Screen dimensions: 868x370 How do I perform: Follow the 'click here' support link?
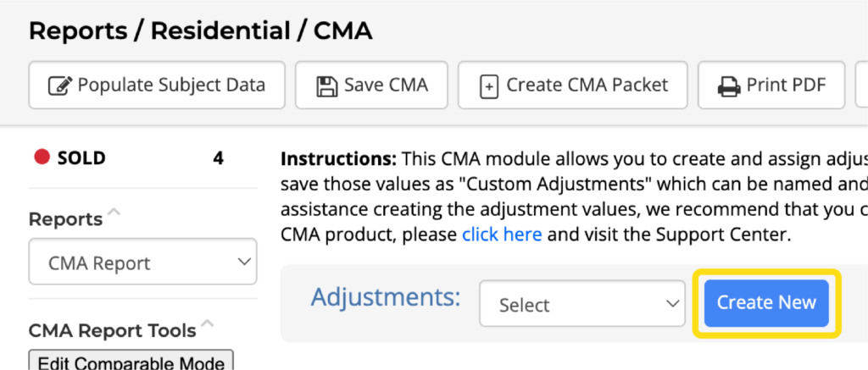tap(502, 235)
